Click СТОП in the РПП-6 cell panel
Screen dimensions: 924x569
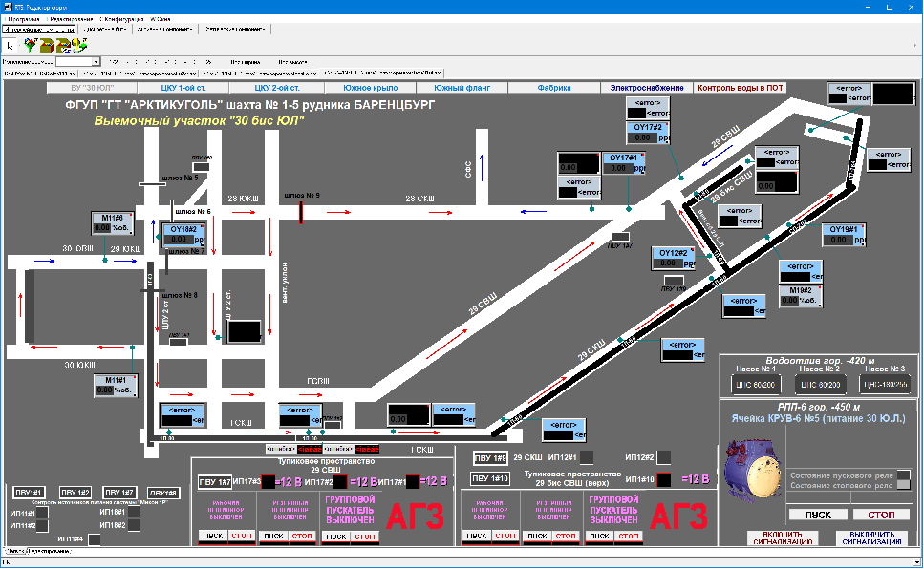click(881, 515)
